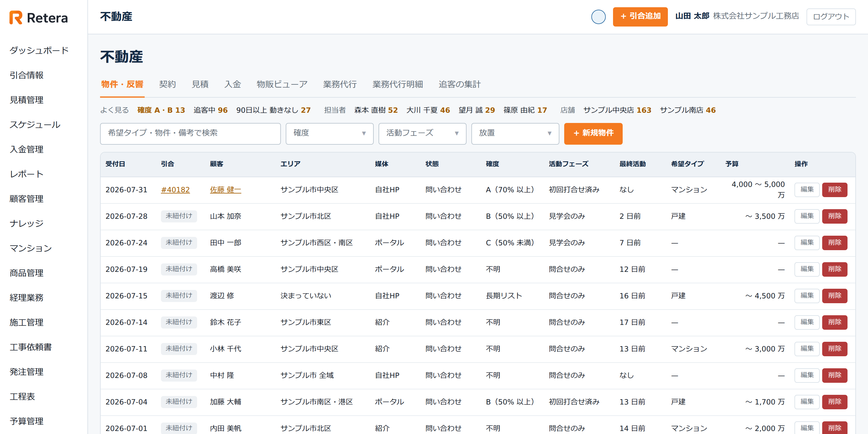This screenshot has height=434, width=868.
Task: Open the 放置 filter dropdown
Action: point(515,134)
